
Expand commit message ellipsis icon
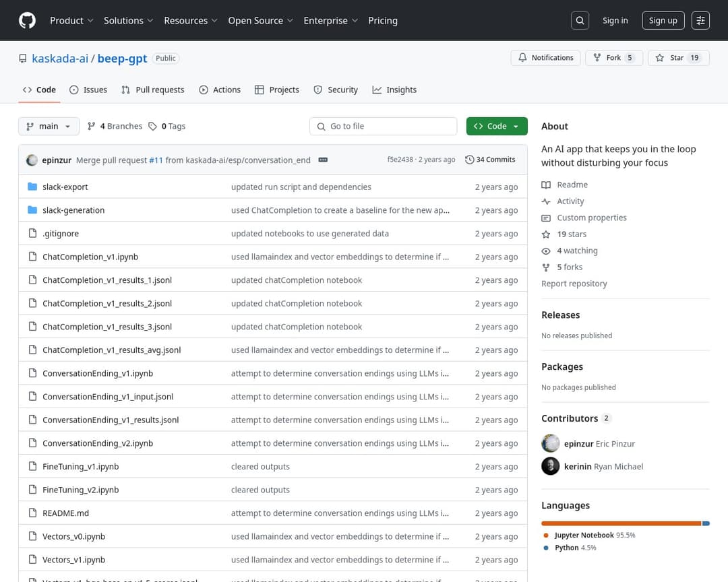323,160
